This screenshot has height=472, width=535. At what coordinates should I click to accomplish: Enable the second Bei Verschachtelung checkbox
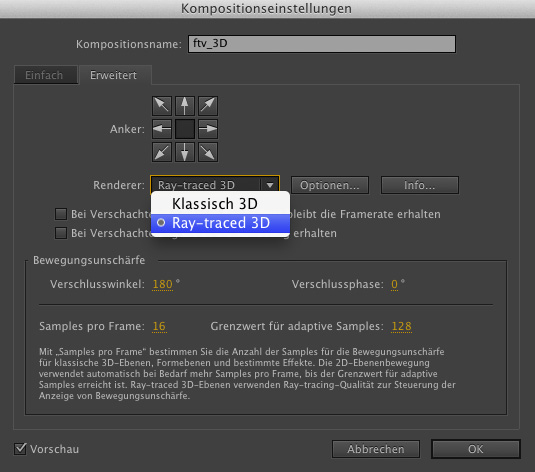[x=61, y=233]
